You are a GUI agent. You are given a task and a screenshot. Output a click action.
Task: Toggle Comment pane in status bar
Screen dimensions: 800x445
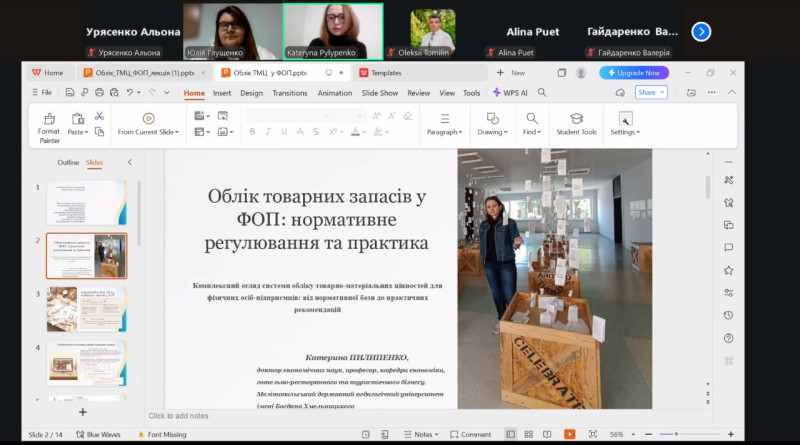click(x=469, y=435)
